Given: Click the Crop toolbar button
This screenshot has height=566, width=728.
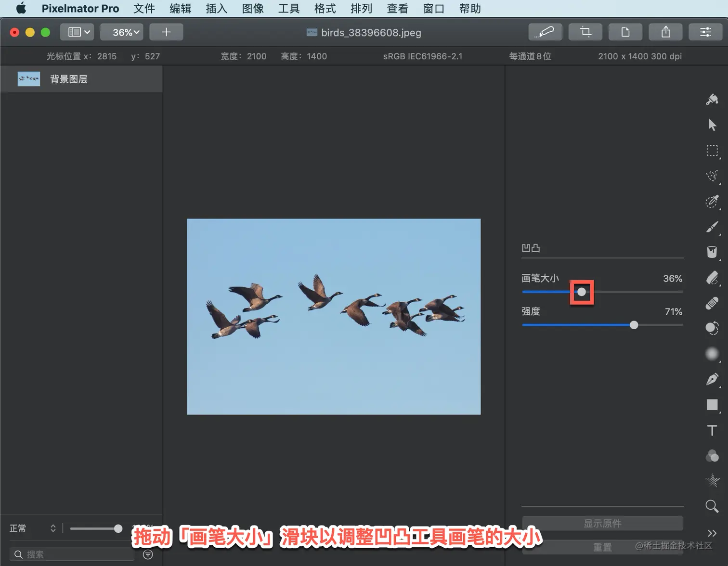Looking at the screenshot, I should tap(585, 32).
